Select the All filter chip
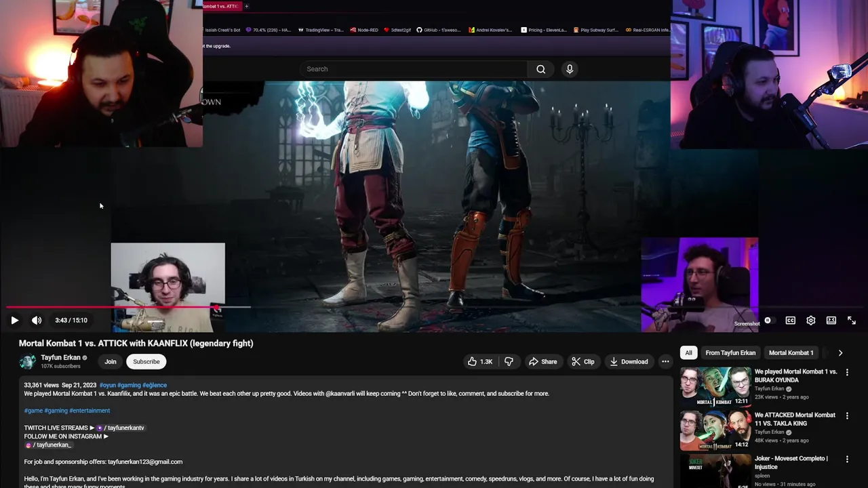This screenshot has width=868, height=488. [x=688, y=353]
